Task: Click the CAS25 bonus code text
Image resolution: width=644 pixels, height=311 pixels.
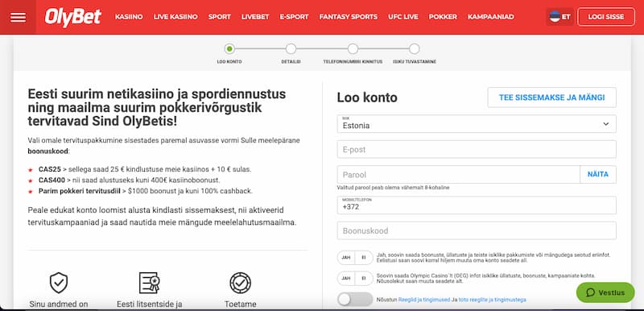Action: (50, 169)
